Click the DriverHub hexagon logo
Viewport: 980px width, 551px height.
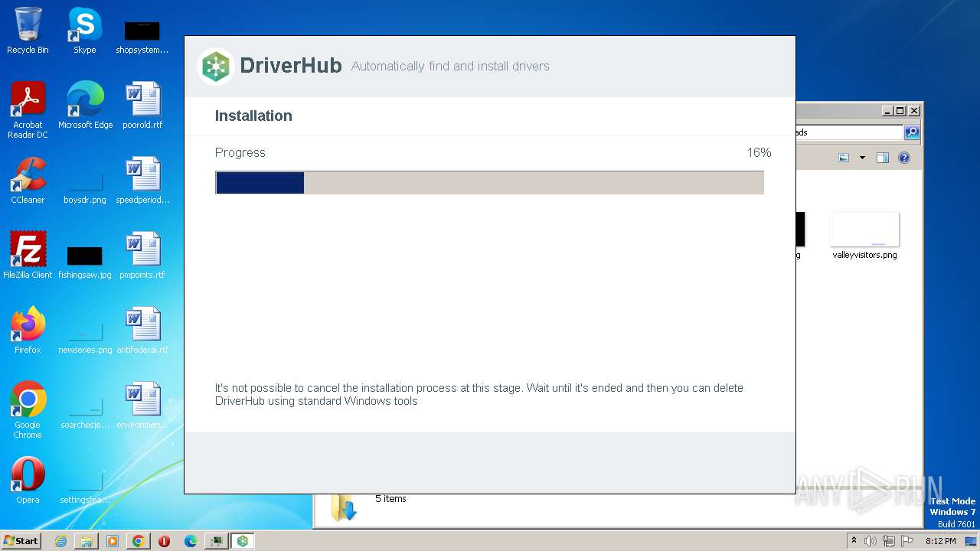pos(216,67)
